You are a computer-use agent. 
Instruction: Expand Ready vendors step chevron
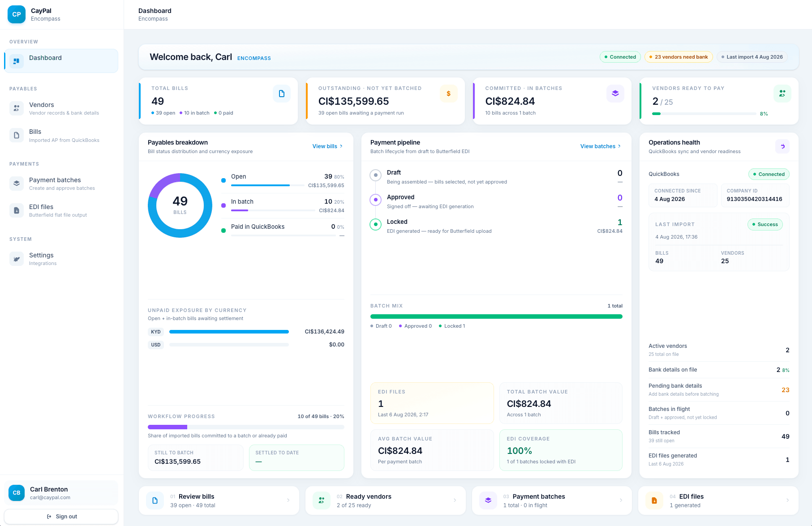[x=455, y=500]
